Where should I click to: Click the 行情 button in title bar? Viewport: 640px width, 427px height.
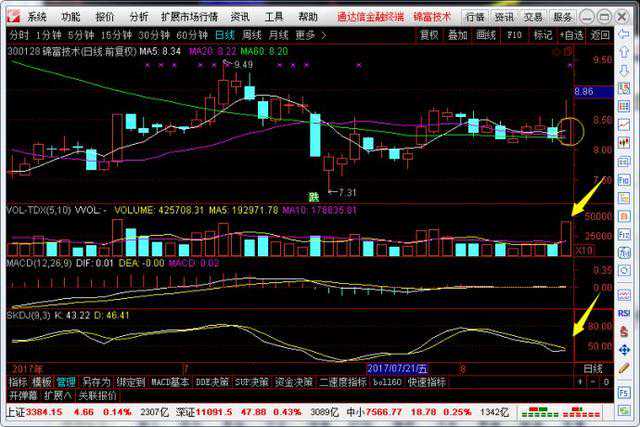coord(475,17)
